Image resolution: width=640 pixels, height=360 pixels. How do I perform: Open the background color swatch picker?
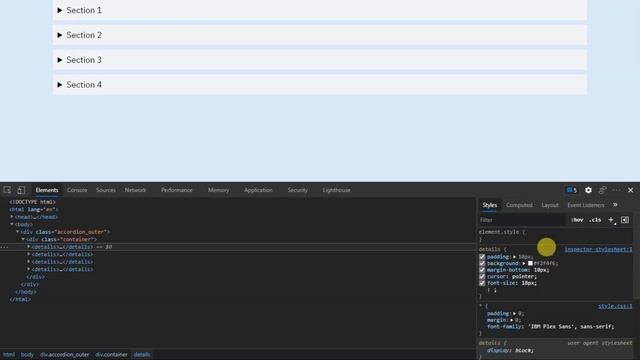[530, 263]
